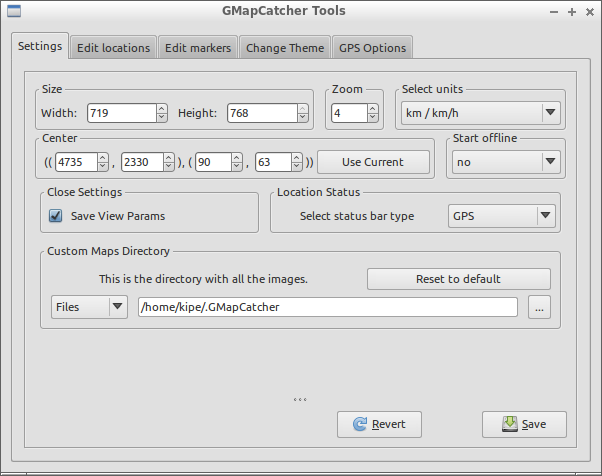
Task: Click the Center field showing 90
Action: tap(213, 162)
